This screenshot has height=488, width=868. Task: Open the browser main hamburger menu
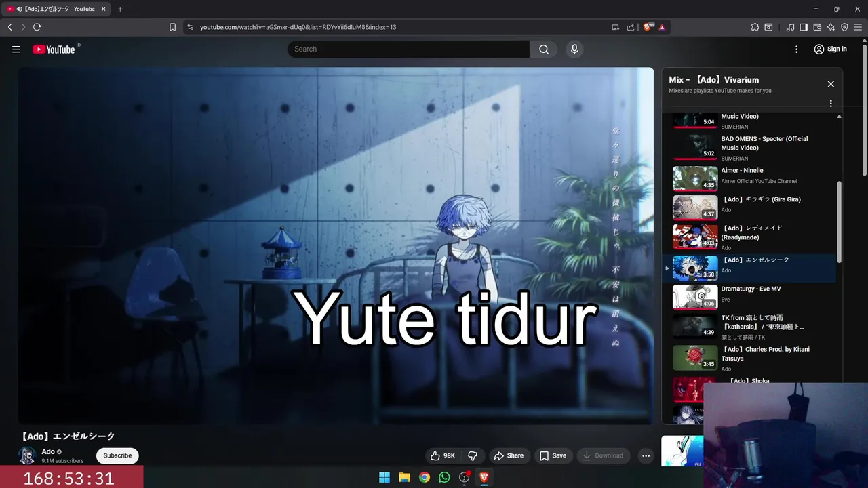pyautogui.click(x=858, y=27)
